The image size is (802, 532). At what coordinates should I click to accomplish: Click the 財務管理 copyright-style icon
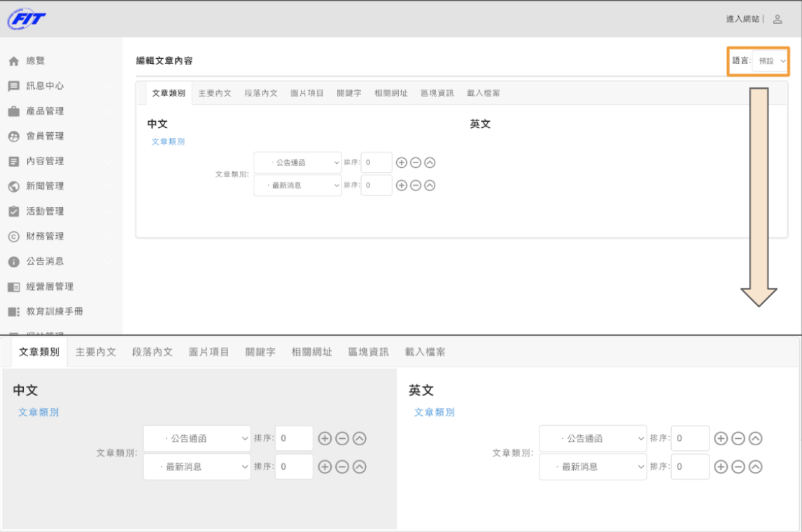[x=14, y=237]
